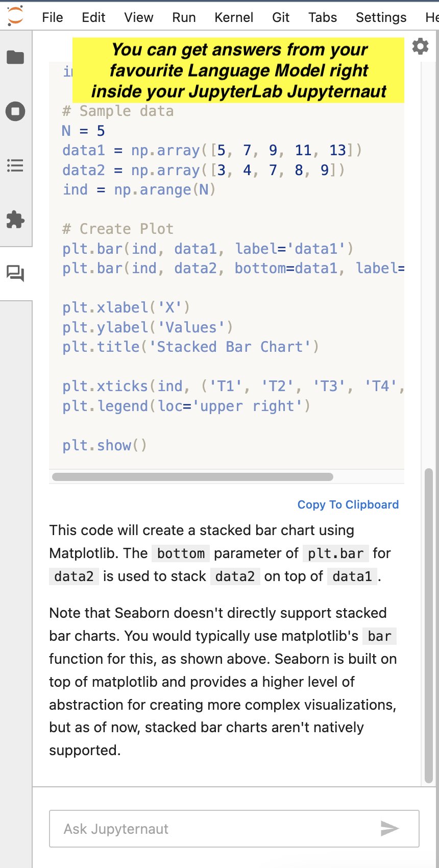Screen dimensions: 439x868
Task: Open the Edit menu
Action: pyautogui.click(x=93, y=17)
